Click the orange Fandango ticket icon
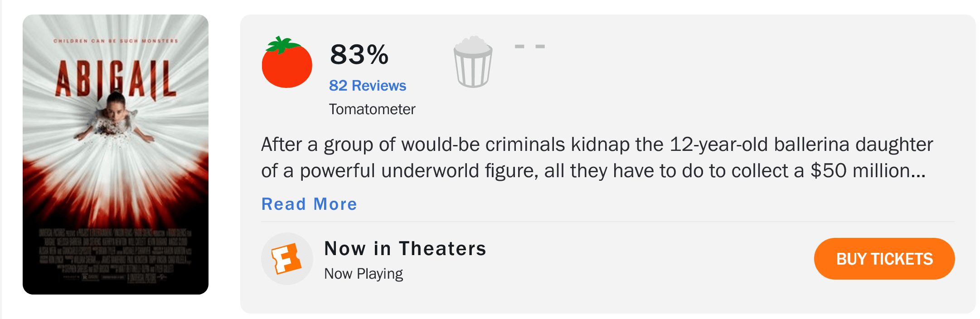This screenshot has height=319, width=980. (x=287, y=259)
